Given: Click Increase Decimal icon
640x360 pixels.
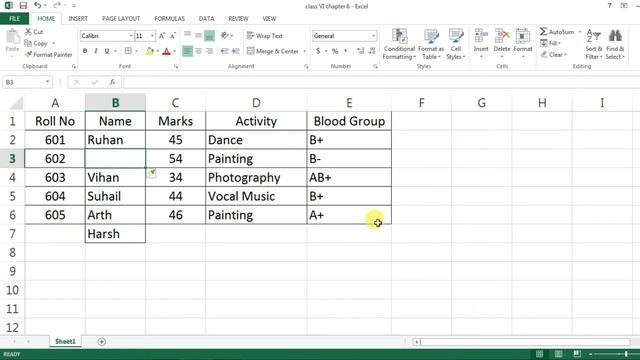Looking at the screenshot, I should (x=360, y=51).
